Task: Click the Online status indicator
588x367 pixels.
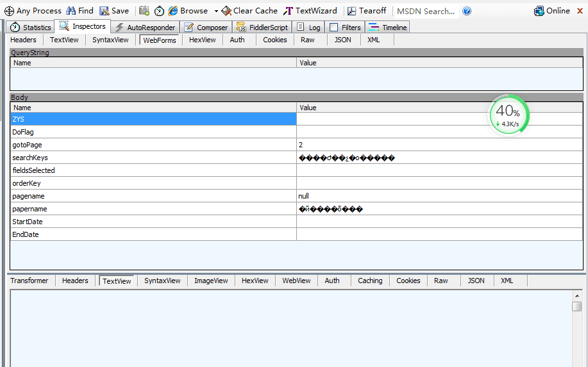Action: click(x=551, y=11)
